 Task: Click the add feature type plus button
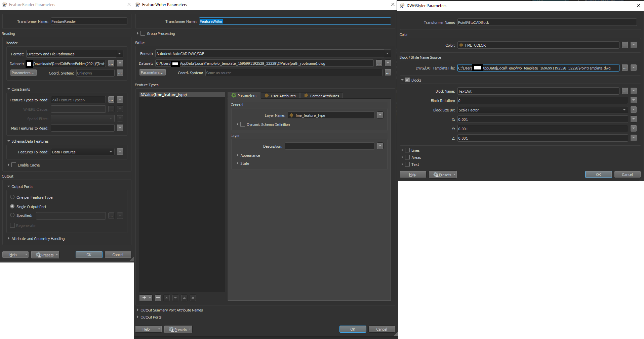(x=146, y=298)
